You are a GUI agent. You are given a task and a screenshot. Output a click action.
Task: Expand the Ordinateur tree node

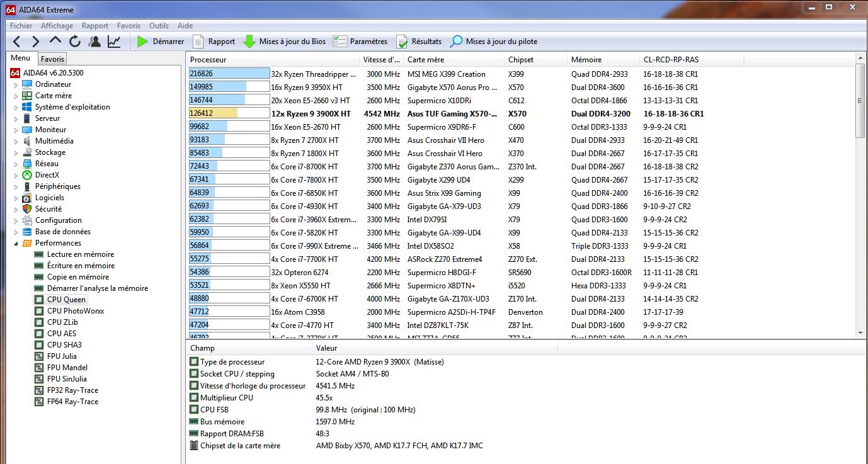[x=16, y=84]
